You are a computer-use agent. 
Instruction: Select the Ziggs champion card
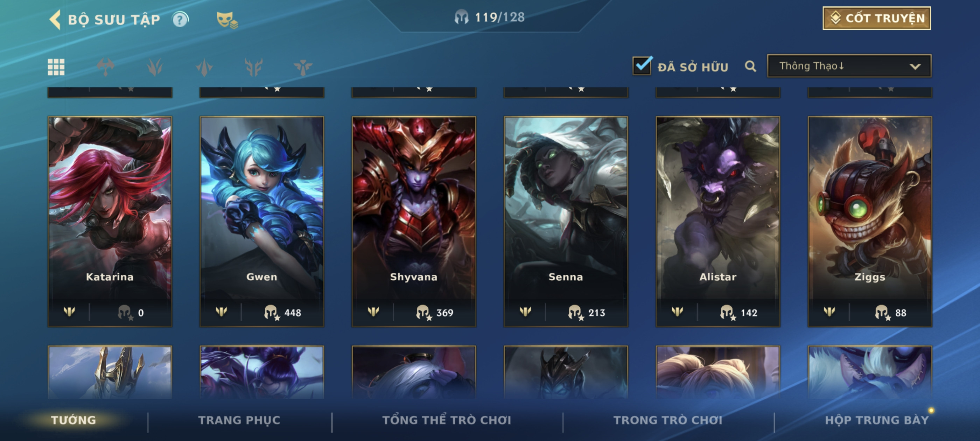(870, 221)
